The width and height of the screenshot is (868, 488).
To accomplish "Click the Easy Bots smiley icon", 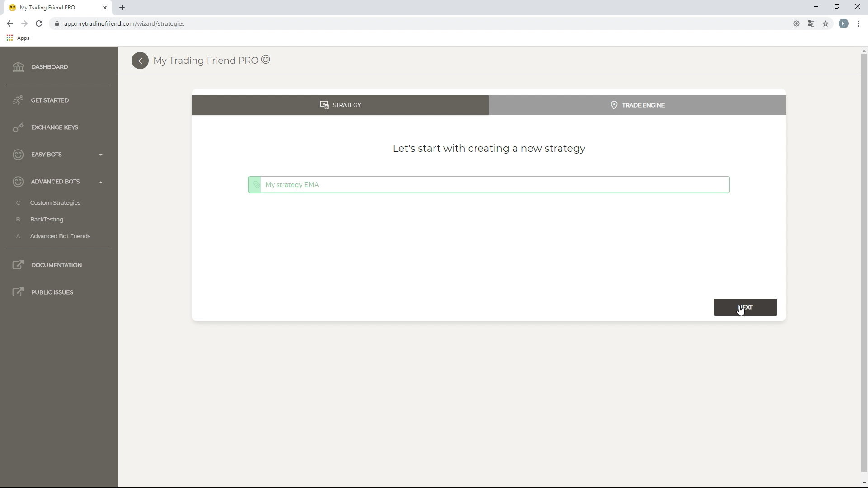I will (18, 155).
